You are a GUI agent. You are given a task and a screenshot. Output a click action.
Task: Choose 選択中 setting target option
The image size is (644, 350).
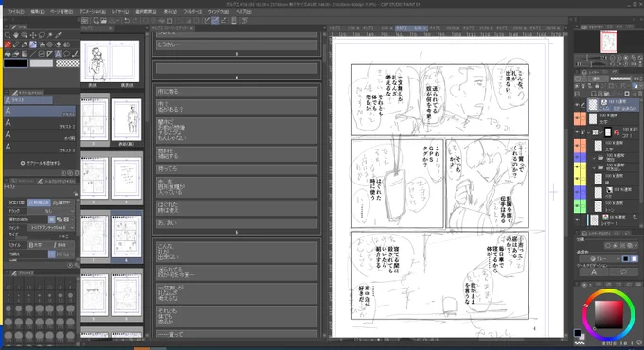[x=63, y=202]
